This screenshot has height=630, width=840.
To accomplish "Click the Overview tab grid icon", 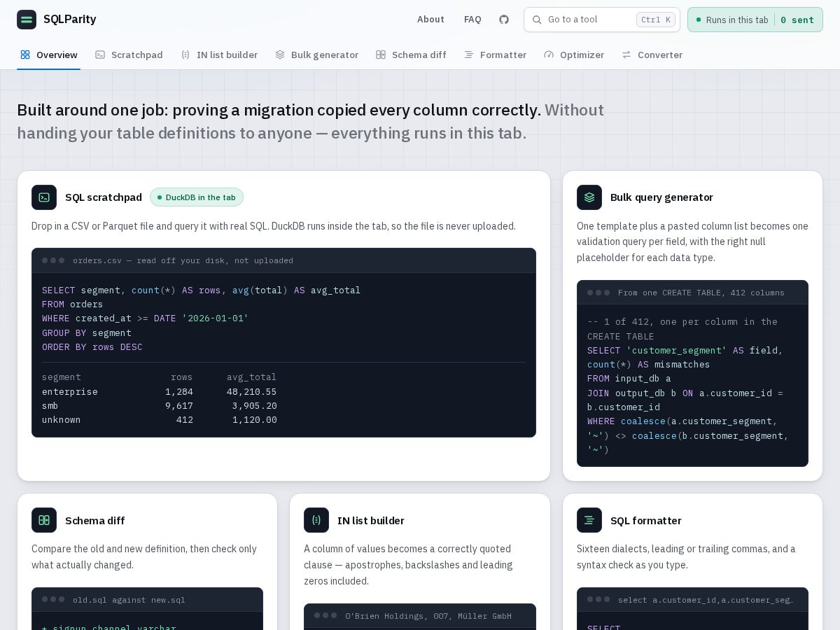I will (25, 55).
